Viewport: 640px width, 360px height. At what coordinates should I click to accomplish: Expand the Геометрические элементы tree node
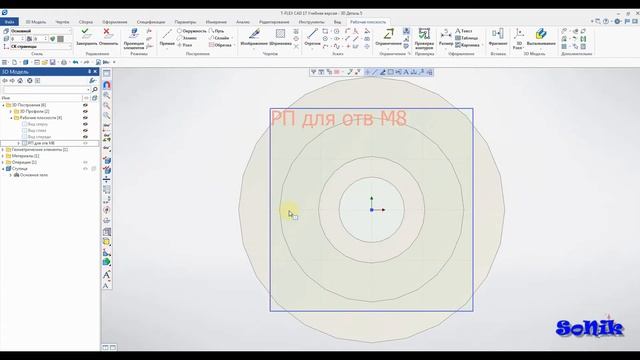[3, 150]
